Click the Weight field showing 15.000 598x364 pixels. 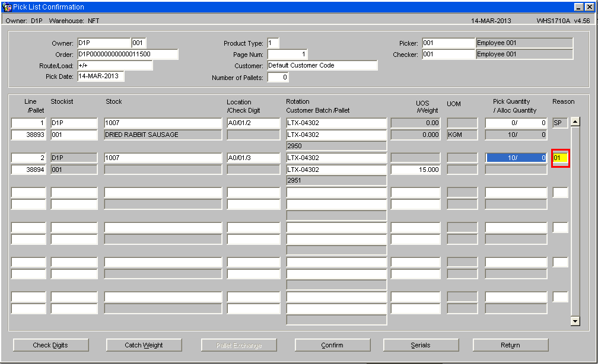[x=416, y=170]
